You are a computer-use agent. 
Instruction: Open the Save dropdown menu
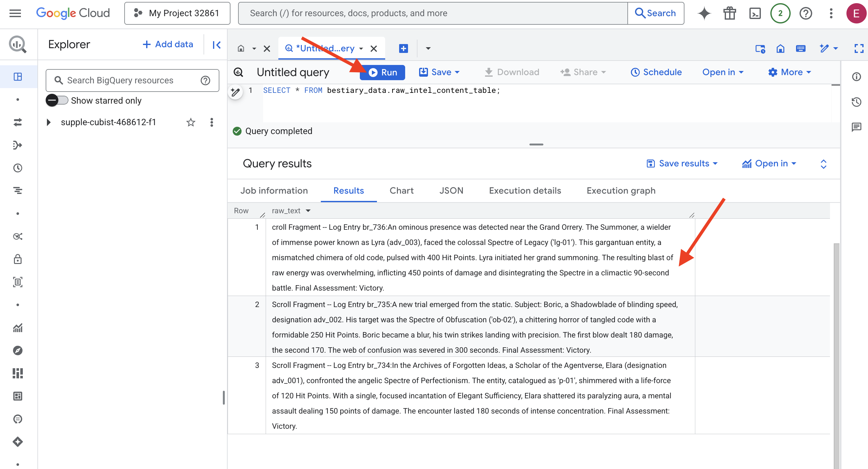[x=439, y=72]
